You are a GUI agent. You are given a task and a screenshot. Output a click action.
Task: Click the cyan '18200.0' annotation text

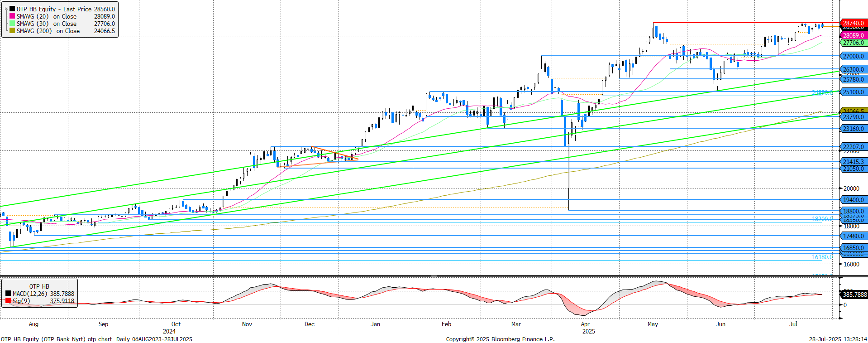coord(822,219)
